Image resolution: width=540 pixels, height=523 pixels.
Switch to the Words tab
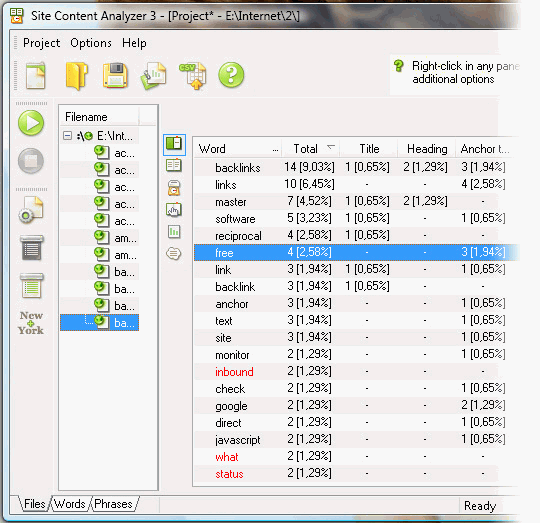pos(70,504)
